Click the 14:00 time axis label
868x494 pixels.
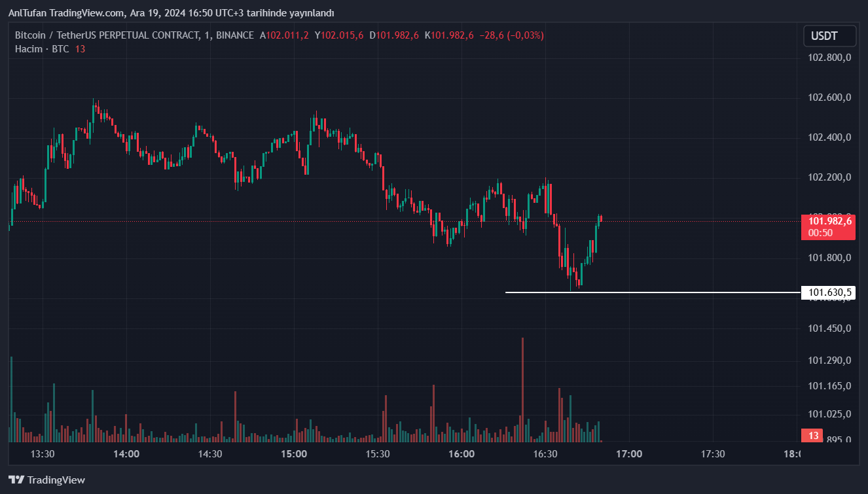tap(126, 453)
